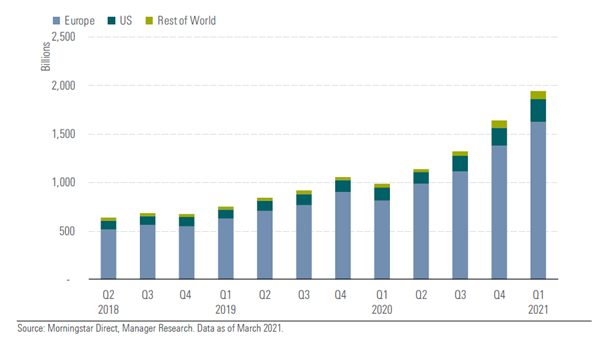The image size is (602, 360).
Task: Click the Q2 2018 x-axis label
Action: 108,302
